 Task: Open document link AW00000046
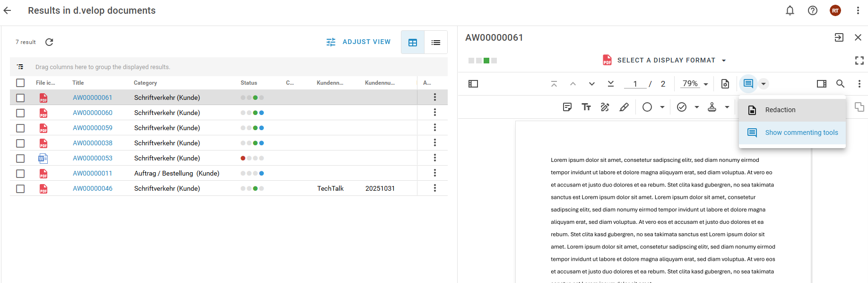coord(93,188)
